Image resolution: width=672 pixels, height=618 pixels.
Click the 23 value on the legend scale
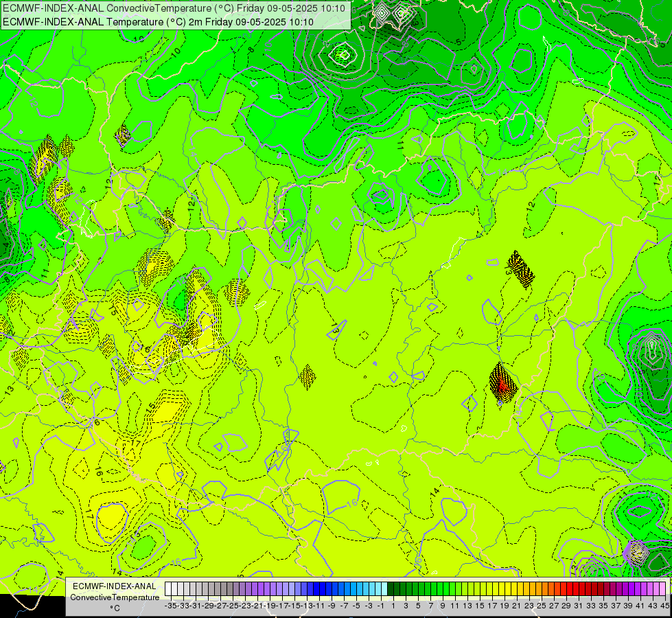529,606
